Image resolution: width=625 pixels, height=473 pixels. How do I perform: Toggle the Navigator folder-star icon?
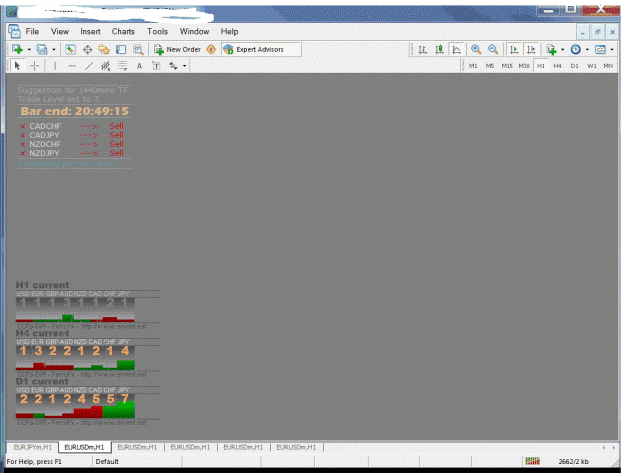(104, 49)
